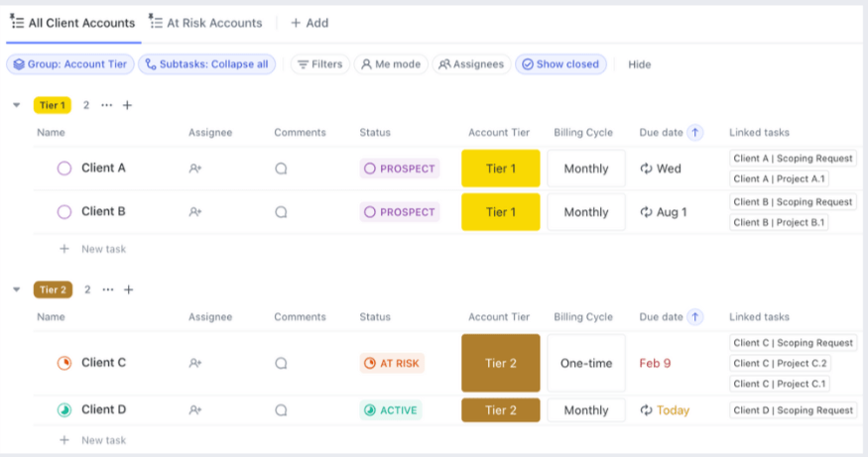
Task: Collapse the Tier 2 group
Action: (x=17, y=289)
